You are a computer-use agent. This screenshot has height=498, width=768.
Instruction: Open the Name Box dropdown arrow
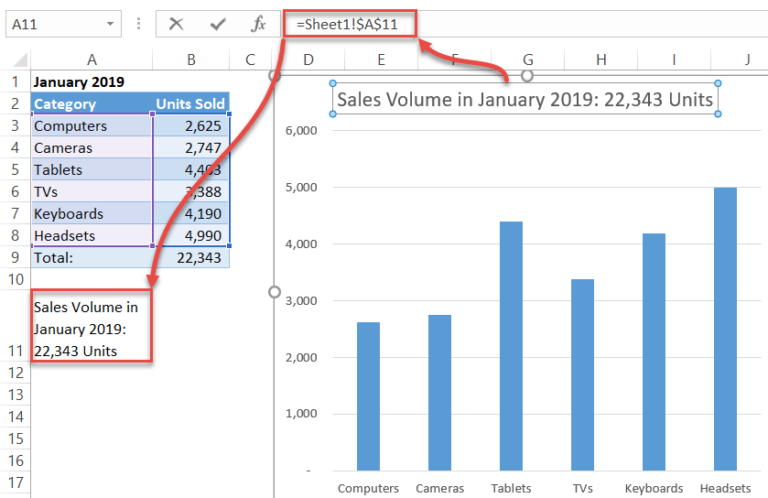coord(110,24)
